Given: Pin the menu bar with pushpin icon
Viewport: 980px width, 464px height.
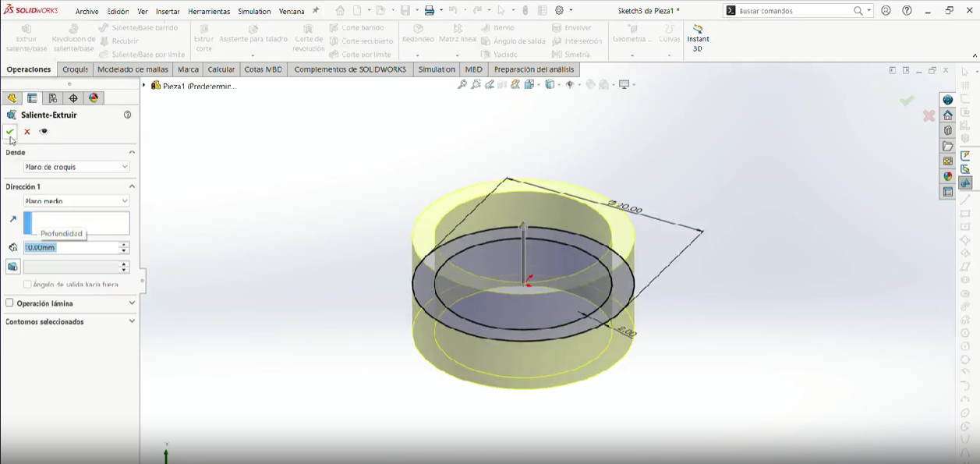Looking at the screenshot, I should (316, 11).
